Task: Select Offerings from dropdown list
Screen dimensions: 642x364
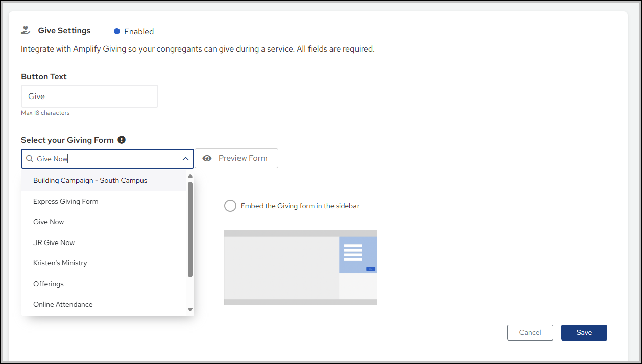Action: click(x=48, y=284)
